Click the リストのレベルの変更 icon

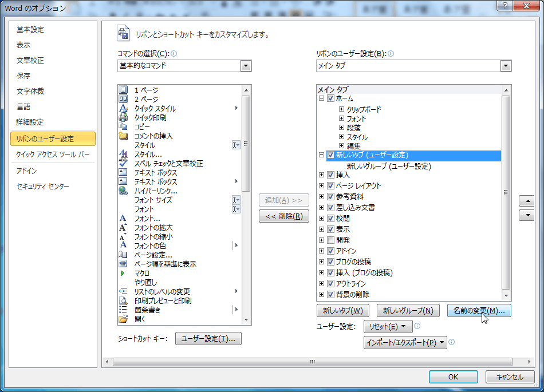click(x=123, y=291)
